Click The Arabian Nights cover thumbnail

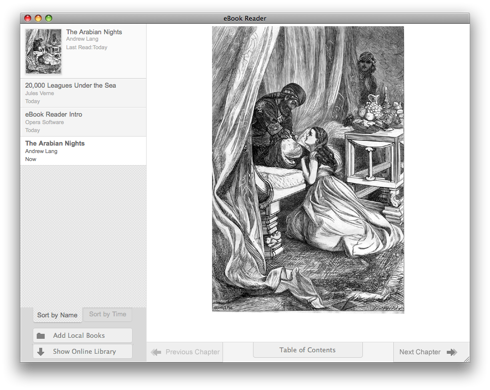(43, 51)
